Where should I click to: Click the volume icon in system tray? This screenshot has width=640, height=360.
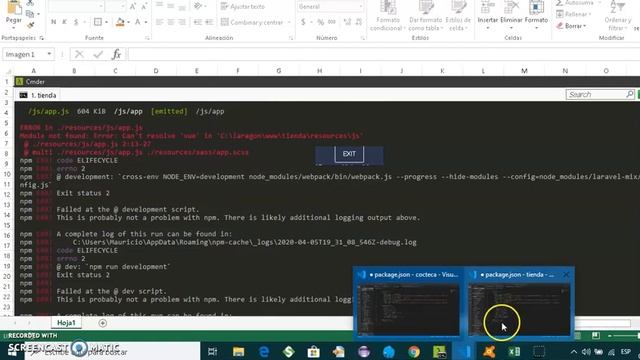click(586, 352)
